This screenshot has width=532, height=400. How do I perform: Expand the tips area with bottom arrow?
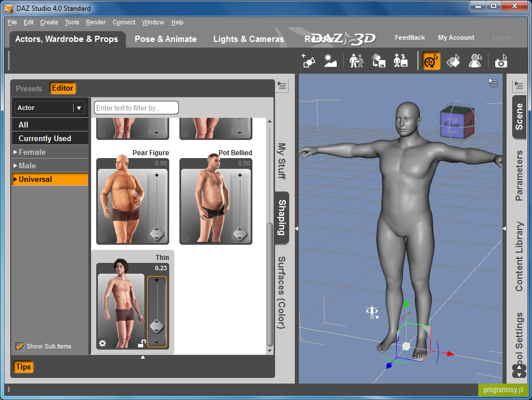pos(143,357)
